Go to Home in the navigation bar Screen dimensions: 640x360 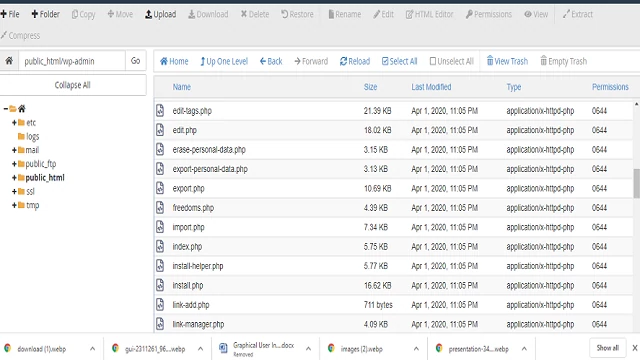(x=174, y=61)
